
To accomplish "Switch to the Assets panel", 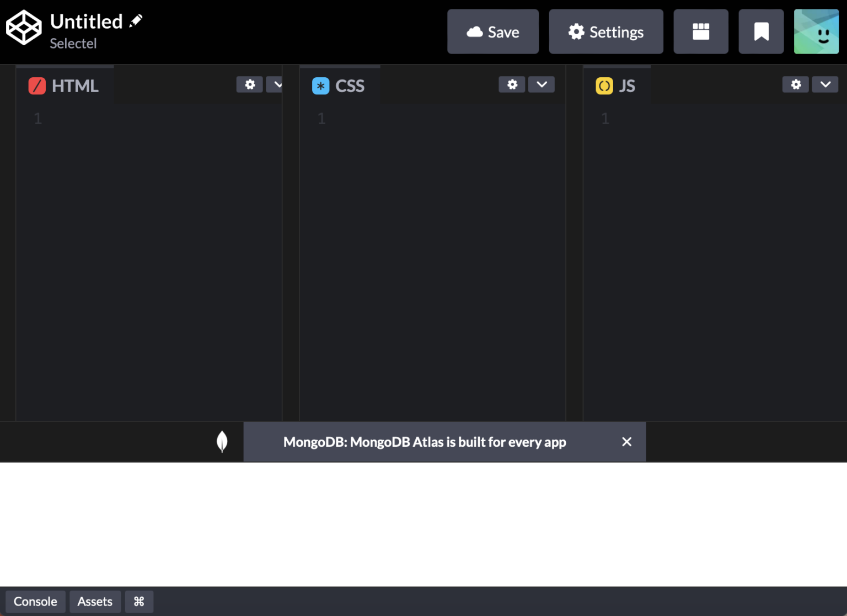I will pyautogui.click(x=95, y=601).
